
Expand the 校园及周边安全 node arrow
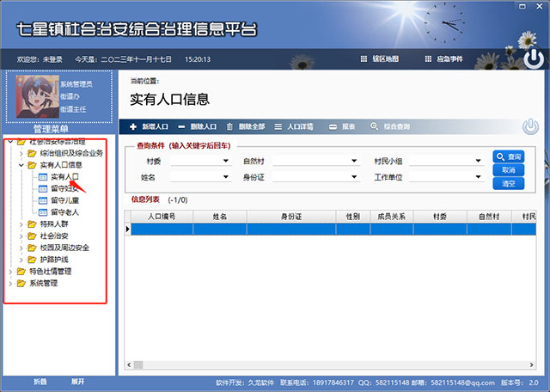(x=21, y=248)
